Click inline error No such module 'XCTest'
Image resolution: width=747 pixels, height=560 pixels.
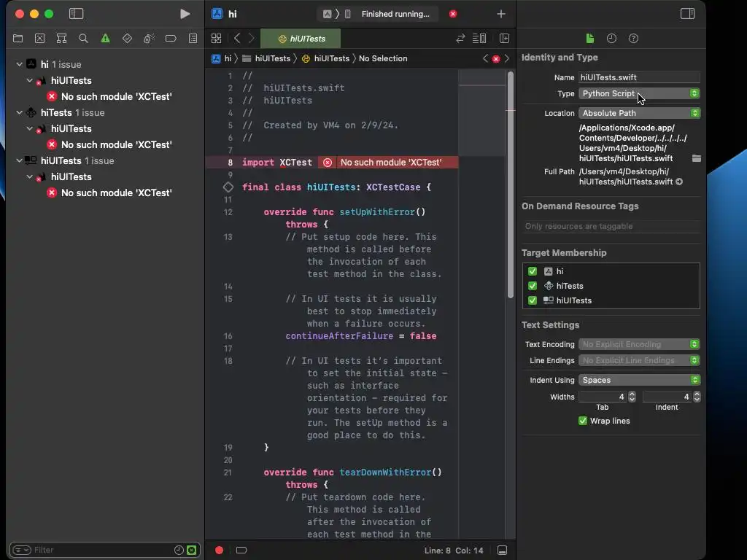coord(388,163)
